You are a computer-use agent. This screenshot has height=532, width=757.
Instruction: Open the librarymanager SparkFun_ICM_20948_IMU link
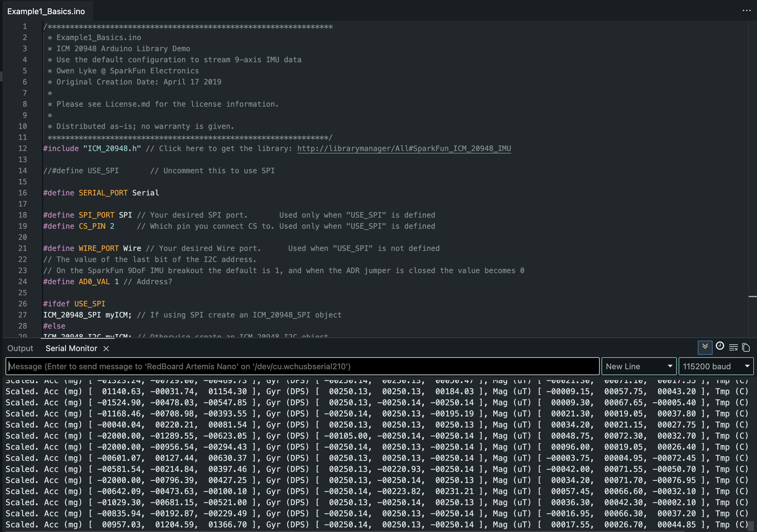[404, 149]
